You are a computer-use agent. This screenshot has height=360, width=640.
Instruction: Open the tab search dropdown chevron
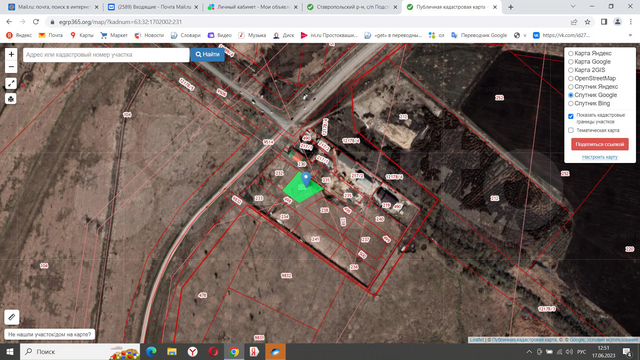pyautogui.click(x=573, y=7)
